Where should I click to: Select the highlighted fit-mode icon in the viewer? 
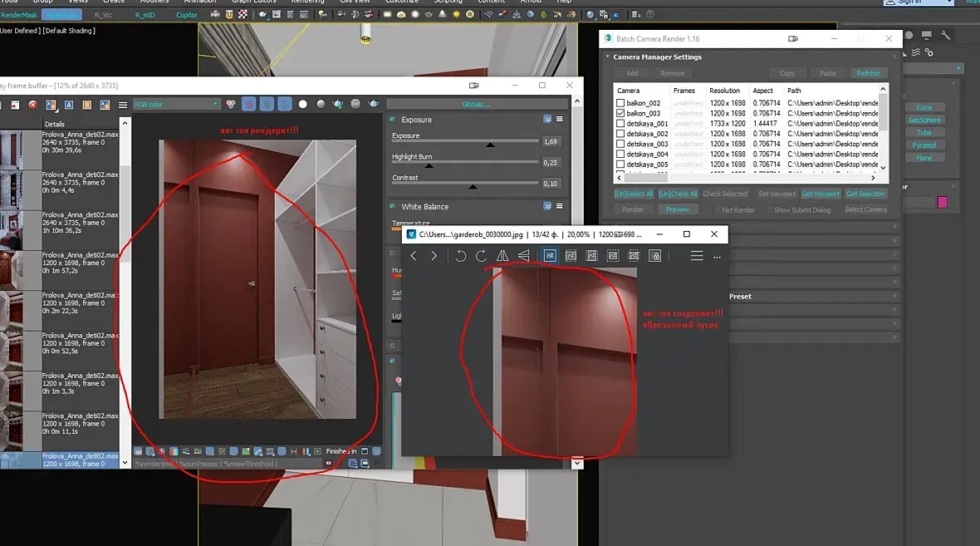click(549, 256)
